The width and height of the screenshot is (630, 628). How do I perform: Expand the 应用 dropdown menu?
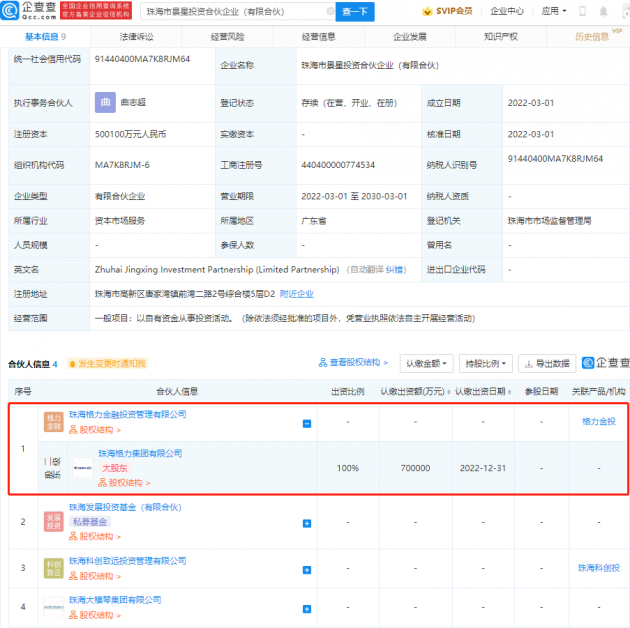point(554,11)
